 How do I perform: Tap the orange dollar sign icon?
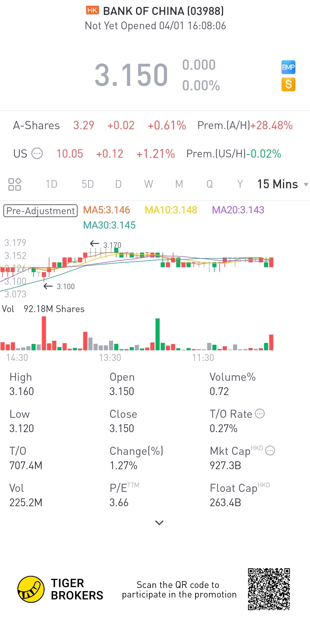coord(288,84)
